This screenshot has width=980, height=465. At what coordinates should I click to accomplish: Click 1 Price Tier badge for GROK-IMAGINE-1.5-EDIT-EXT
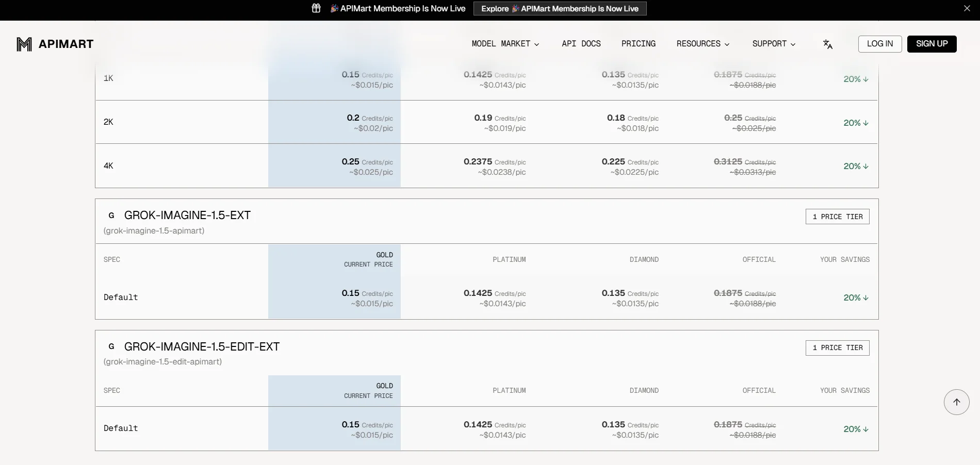(x=838, y=348)
